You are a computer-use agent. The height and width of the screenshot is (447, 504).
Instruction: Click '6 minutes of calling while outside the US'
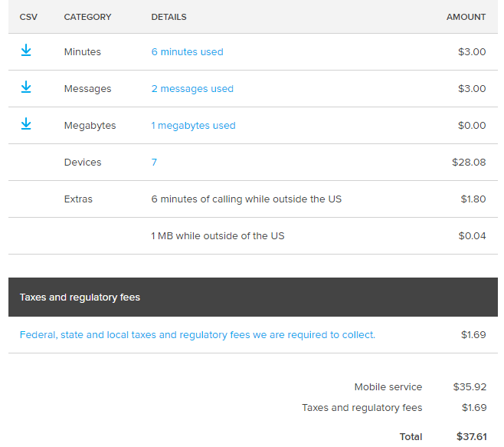click(246, 199)
